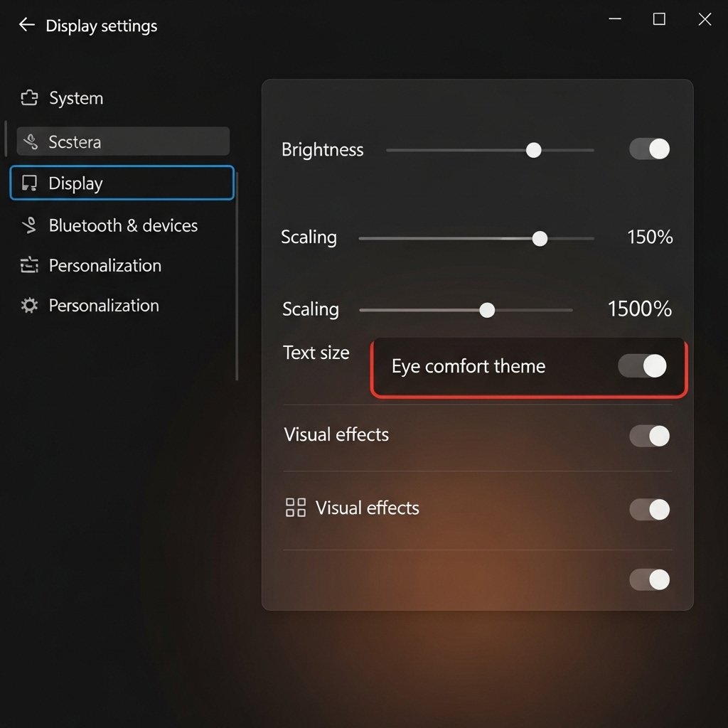Select the Bluetooth & devices menu label
This screenshot has width=728, height=728.
(123, 225)
